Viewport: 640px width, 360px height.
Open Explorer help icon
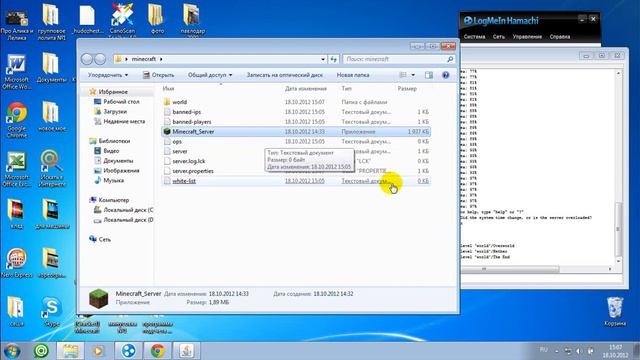(x=446, y=75)
